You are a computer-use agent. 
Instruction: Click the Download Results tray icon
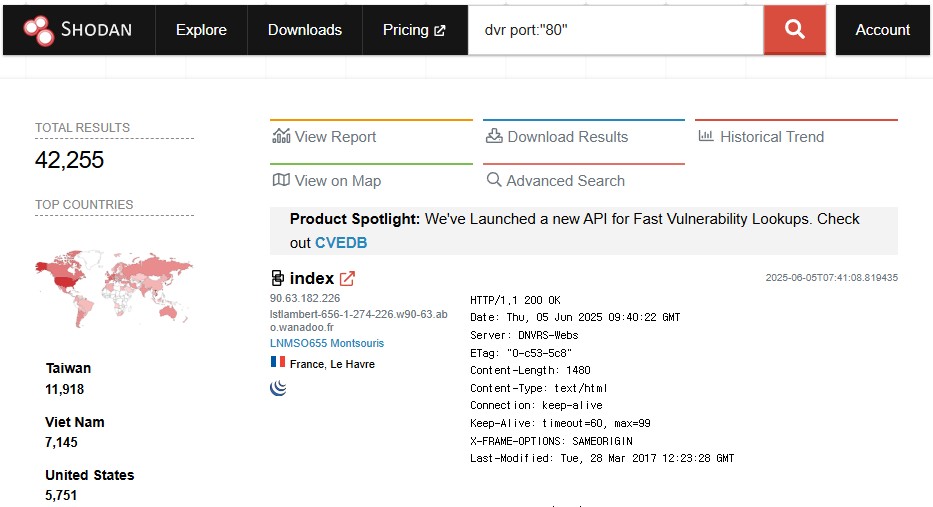(x=494, y=136)
